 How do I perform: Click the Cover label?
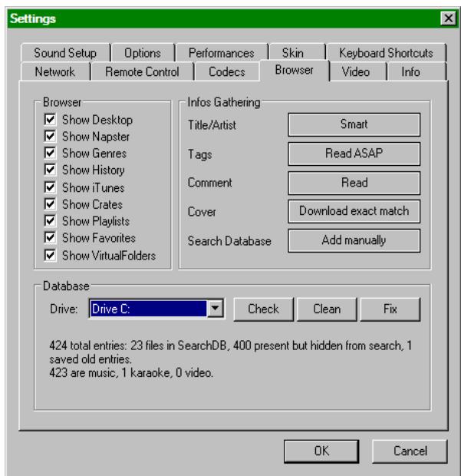coord(202,212)
